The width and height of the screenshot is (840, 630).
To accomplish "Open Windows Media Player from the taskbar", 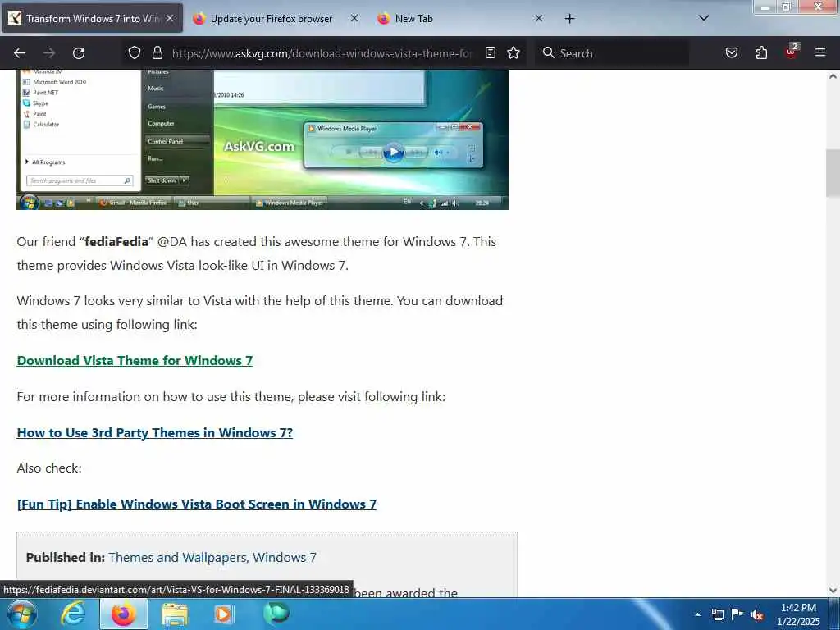I will pos(224,614).
